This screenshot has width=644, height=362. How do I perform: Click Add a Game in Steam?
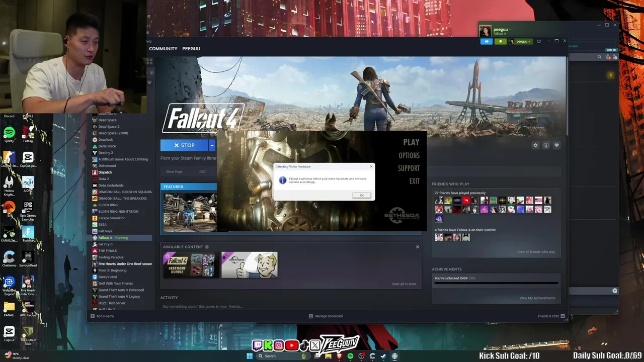pyautogui.click(x=102, y=316)
